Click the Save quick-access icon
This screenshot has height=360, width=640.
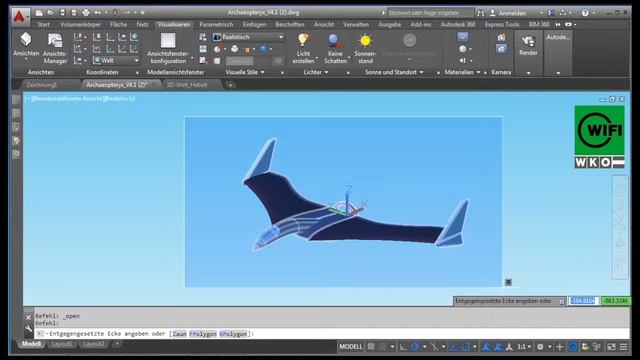pos(62,13)
